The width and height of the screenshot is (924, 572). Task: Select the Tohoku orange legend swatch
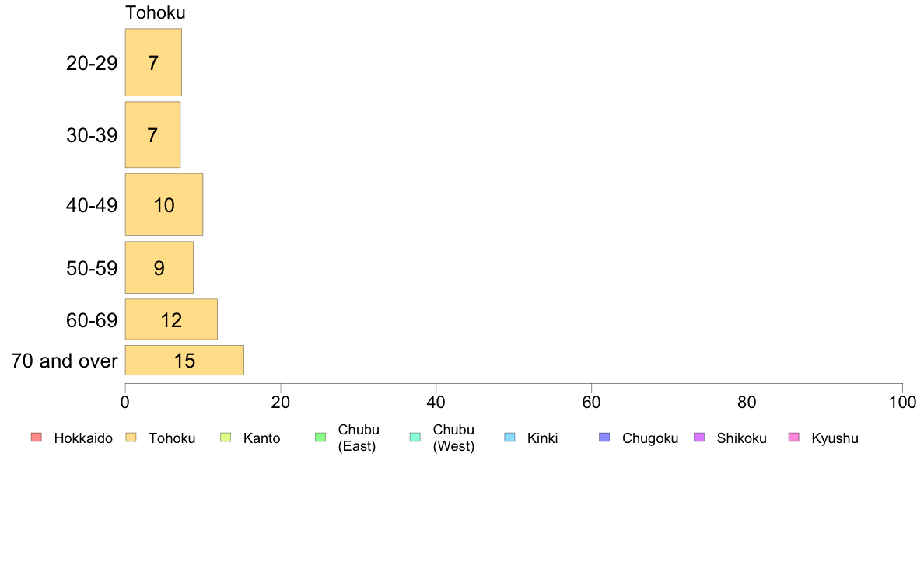coord(131,437)
